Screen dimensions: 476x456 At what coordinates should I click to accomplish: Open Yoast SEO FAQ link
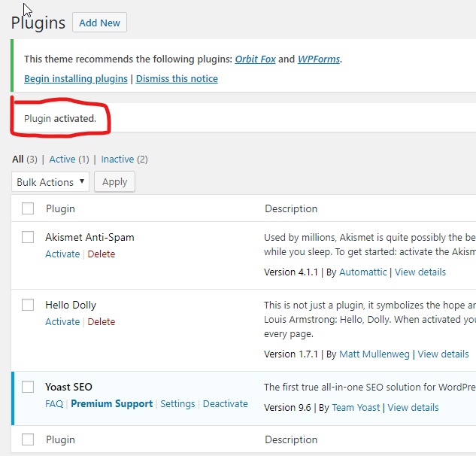(54, 404)
